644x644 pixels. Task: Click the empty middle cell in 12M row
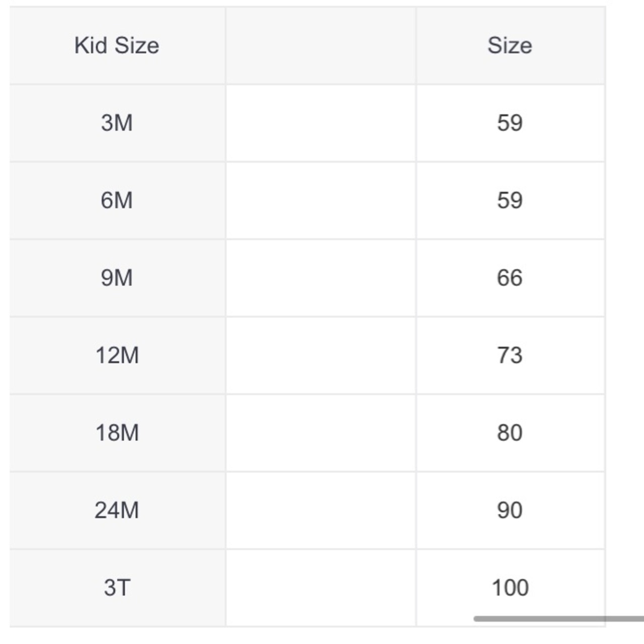(x=321, y=356)
